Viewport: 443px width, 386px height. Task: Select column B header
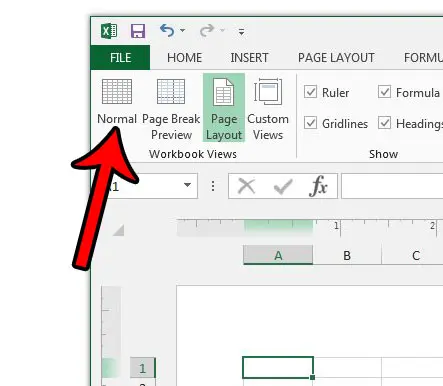click(347, 255)
